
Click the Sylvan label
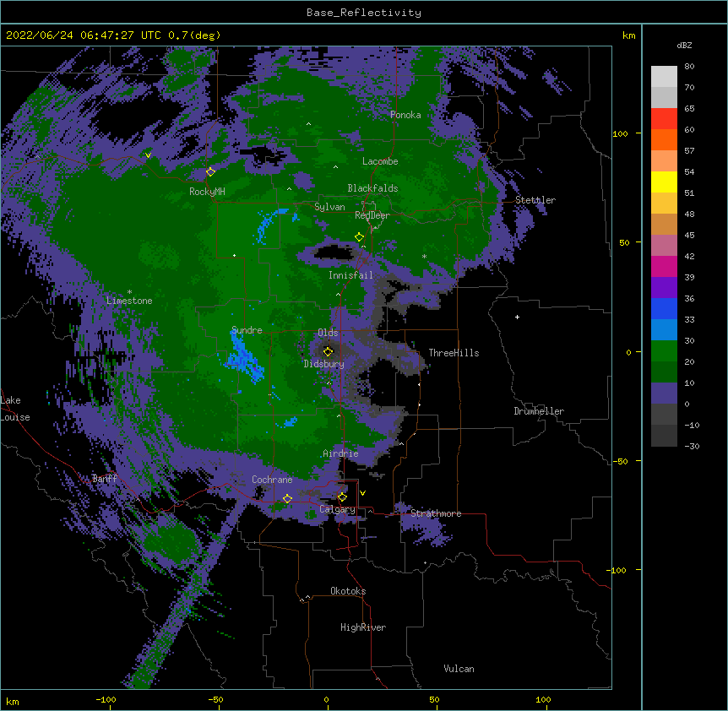[329, 207]
